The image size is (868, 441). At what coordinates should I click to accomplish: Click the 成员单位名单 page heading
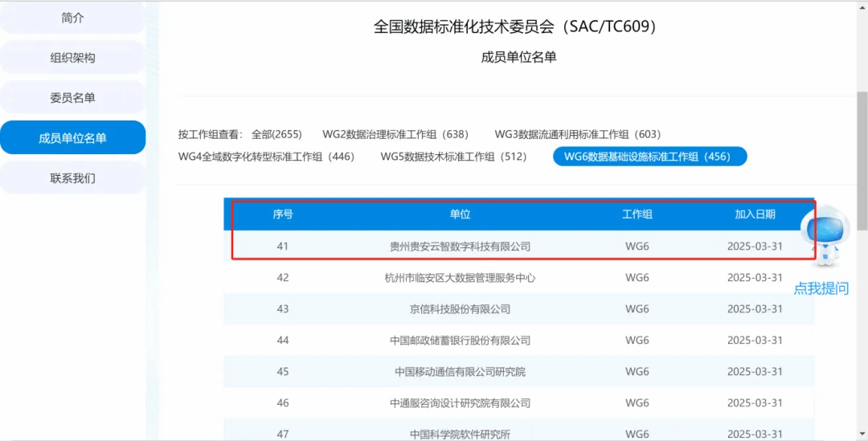pyautogui.click(x=518, y=57)
